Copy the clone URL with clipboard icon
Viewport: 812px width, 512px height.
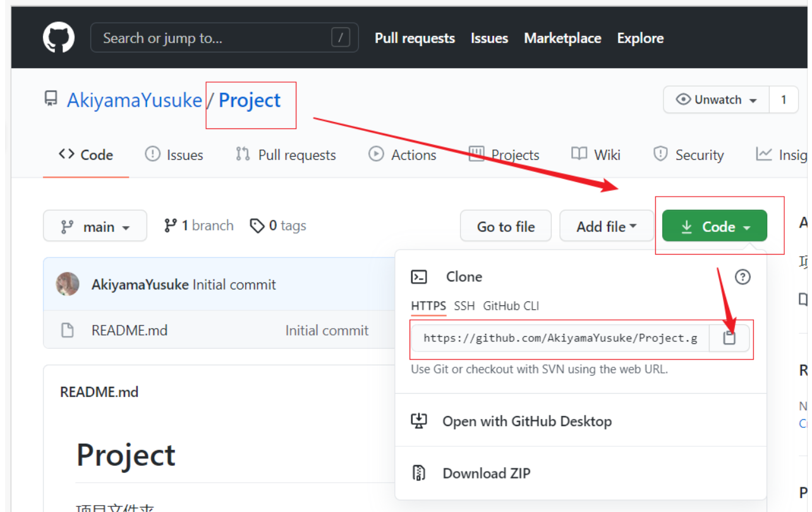click(x=730, y=338)
